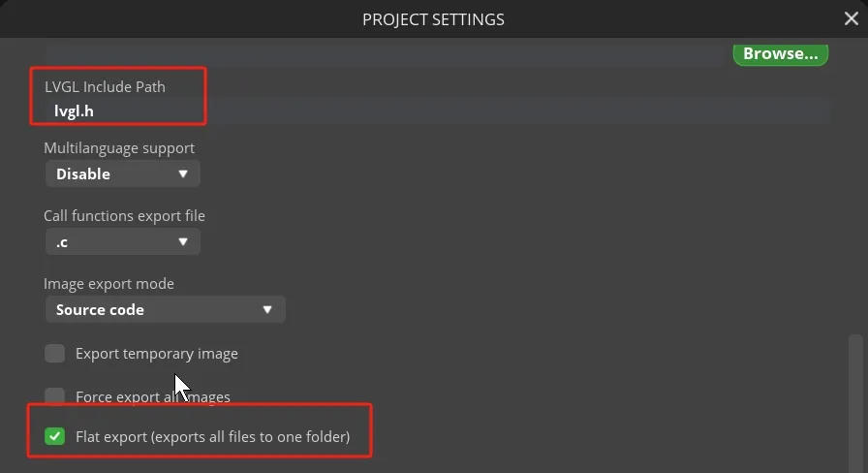
Task: Uncheck the Flat export checkbox
Action: (x=55, y=437)
